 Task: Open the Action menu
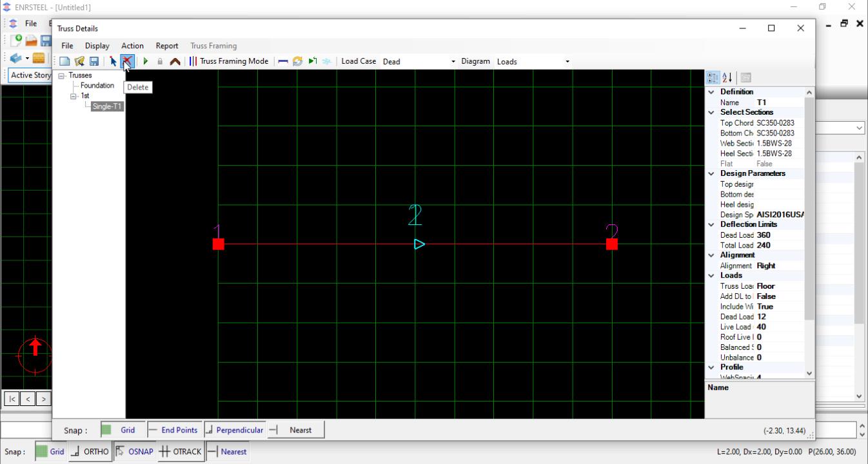point(132,46)
